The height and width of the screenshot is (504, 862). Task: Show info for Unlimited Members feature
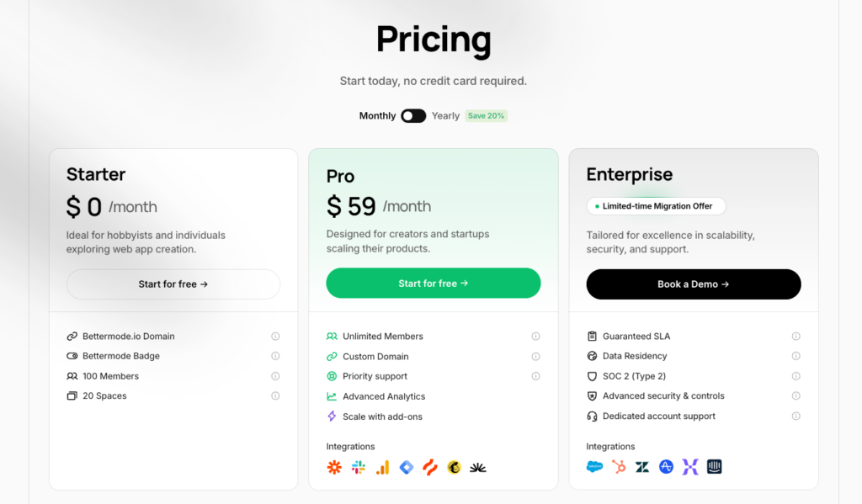click(x=535, y=337)
